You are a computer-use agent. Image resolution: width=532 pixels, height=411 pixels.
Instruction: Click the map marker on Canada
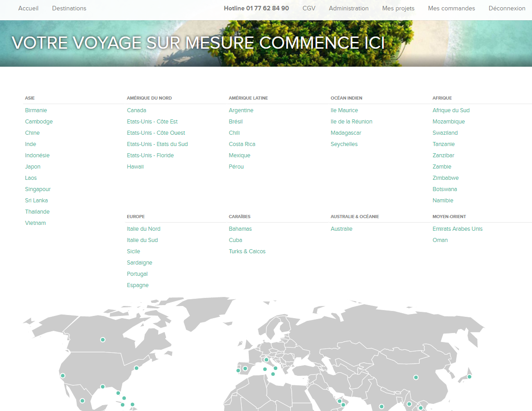click(x=103, y=339)
